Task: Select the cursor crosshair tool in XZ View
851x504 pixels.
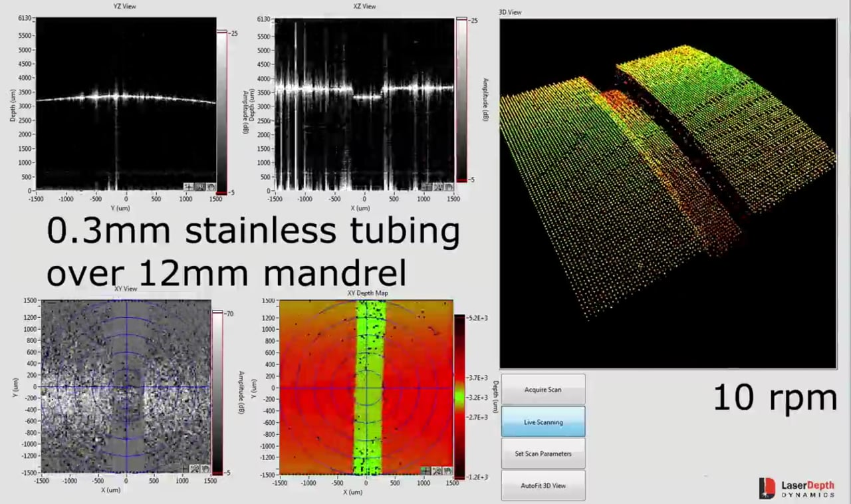Action: click(427, 187)
